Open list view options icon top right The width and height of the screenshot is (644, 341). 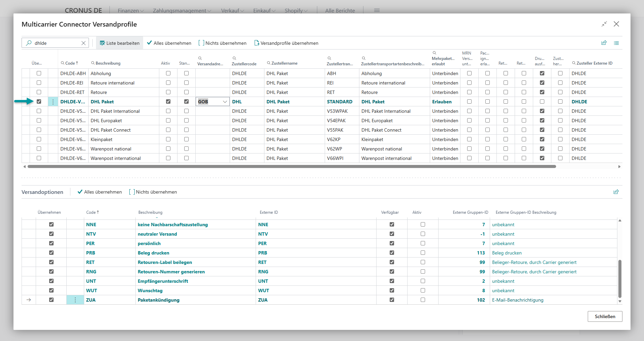pyautogui.click(x=616, y=43)
